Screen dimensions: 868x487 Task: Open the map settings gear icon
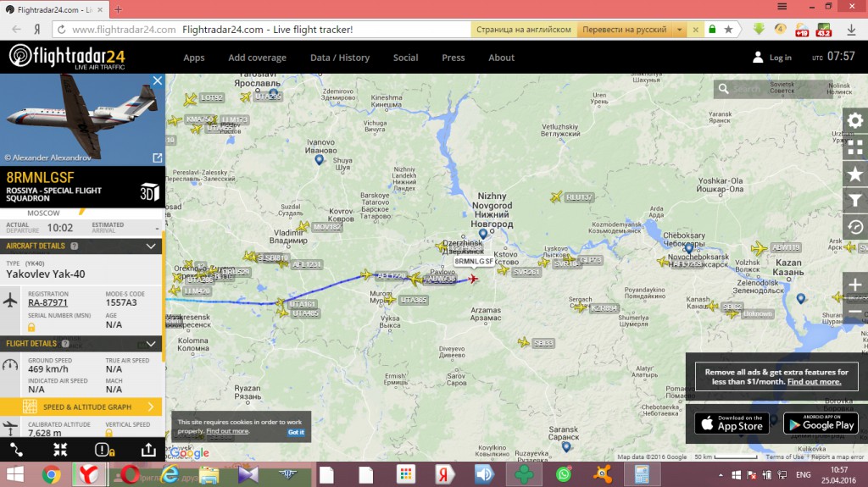tap(854, 120)
